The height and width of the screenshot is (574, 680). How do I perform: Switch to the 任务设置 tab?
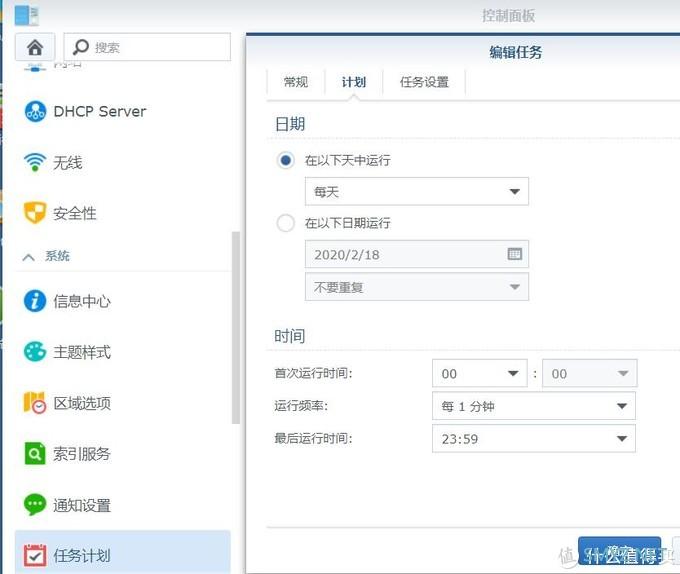(x=424, y=82)
